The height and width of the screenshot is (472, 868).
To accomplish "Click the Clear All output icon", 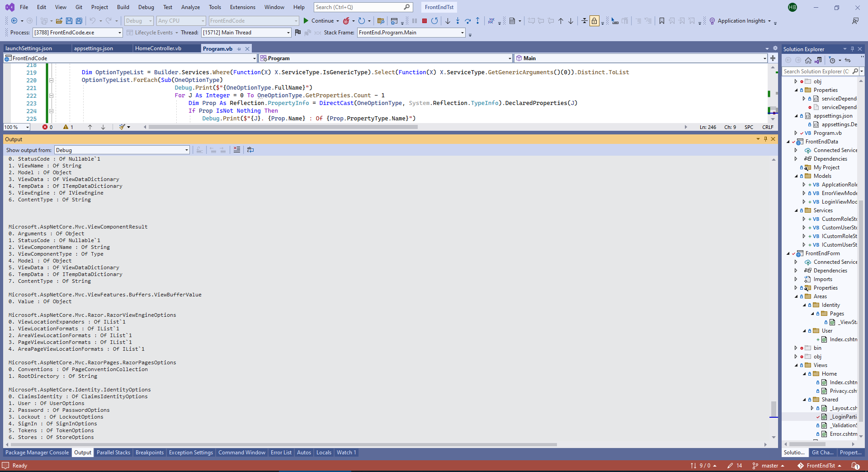I will 237,150.
